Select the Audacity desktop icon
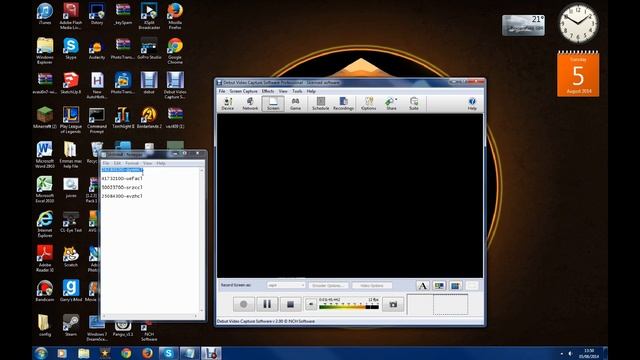Image resolution: width=640 pixels, height=360 pixels. 97,49
